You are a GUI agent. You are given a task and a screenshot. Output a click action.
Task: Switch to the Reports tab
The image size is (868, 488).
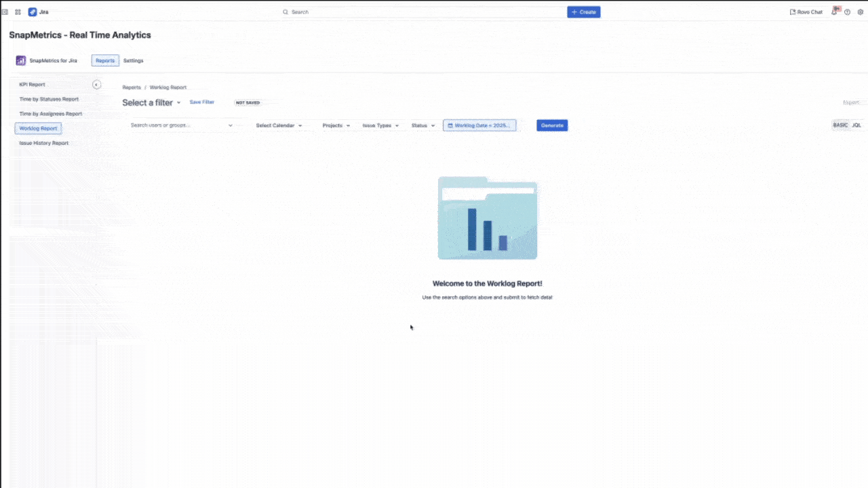click(x=105, y=60)
